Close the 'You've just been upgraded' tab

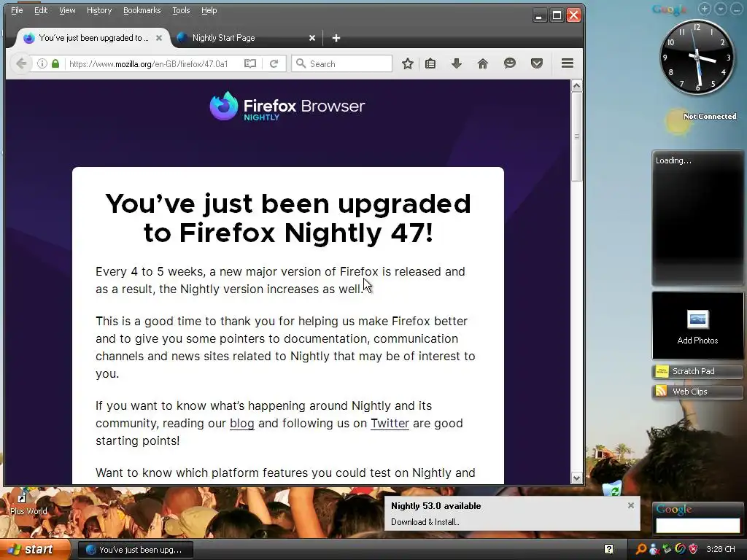(x=159, y=38)
